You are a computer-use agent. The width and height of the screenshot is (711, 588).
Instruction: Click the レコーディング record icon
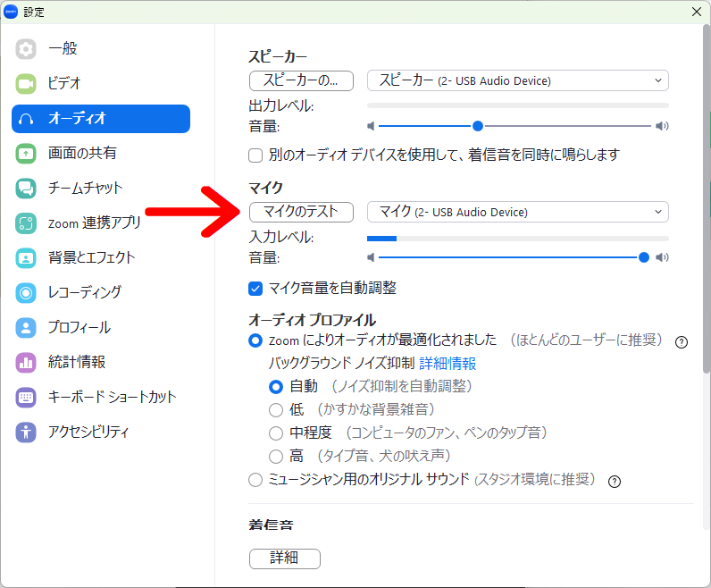click(26, 292)
